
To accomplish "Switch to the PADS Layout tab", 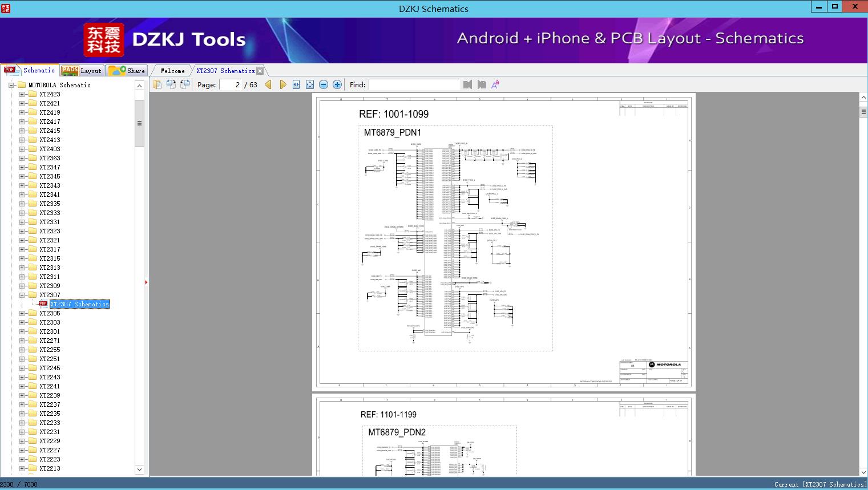I will tap(82, 71).
